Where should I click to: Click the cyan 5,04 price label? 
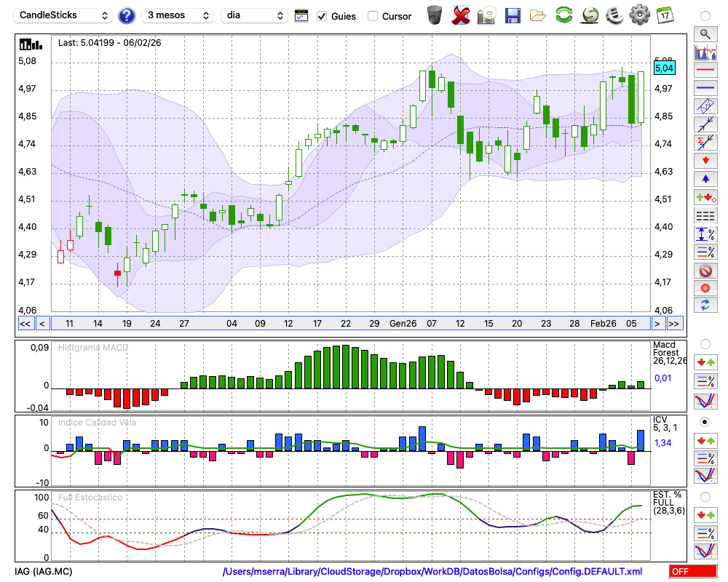click(x=664, y=68)
